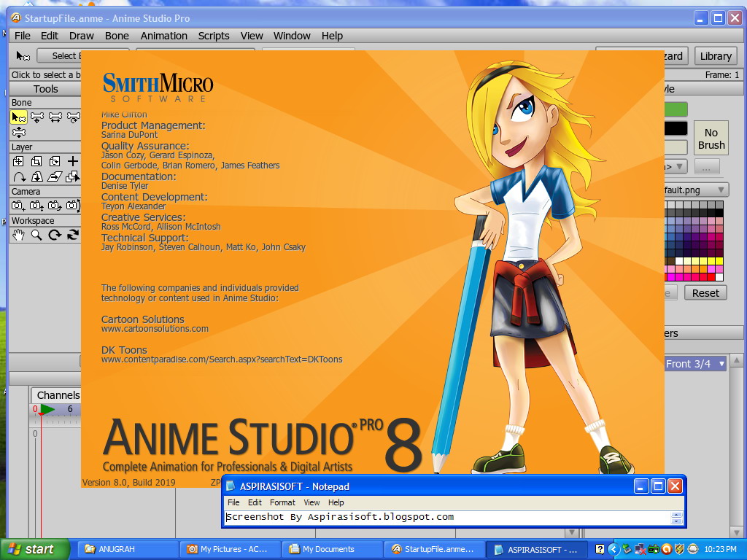Image resolution: width=747 pixels, height=560 pixels.
Task: Select the Rotate Layer Z tool
Action: coord(55,161)
